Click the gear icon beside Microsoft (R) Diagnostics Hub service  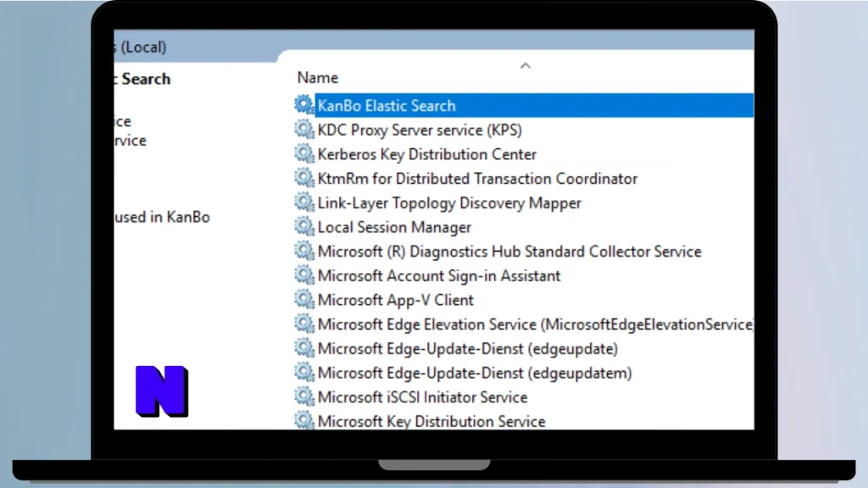click(x=304, y=251)
